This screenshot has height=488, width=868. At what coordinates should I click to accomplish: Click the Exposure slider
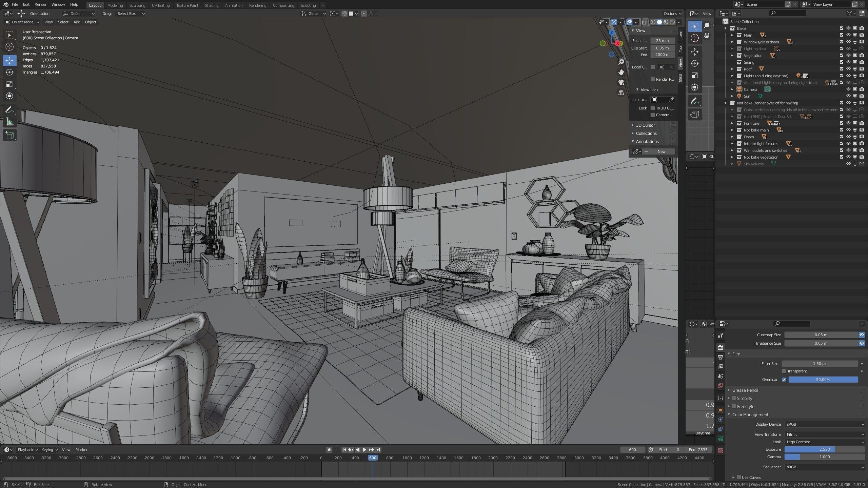[825, 449]
